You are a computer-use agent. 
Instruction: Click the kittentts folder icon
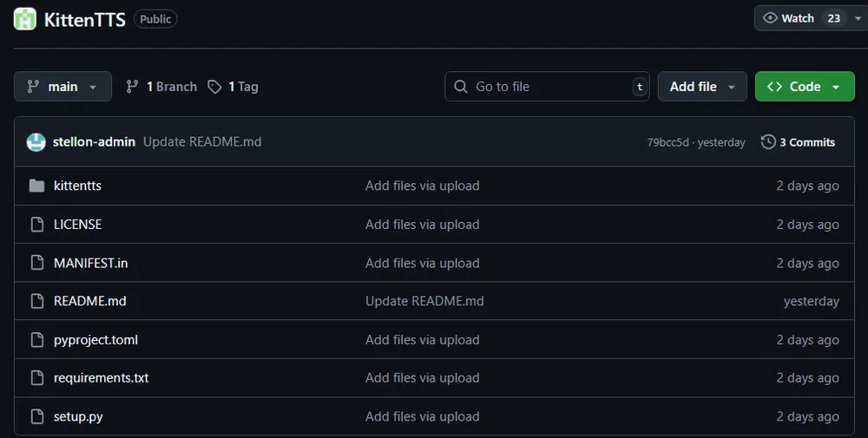coord(36,186)
